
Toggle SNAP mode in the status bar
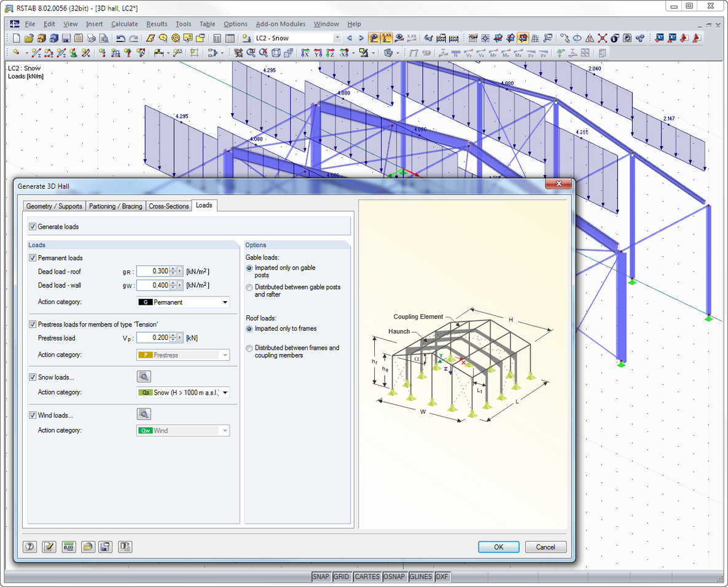[321, 577]
